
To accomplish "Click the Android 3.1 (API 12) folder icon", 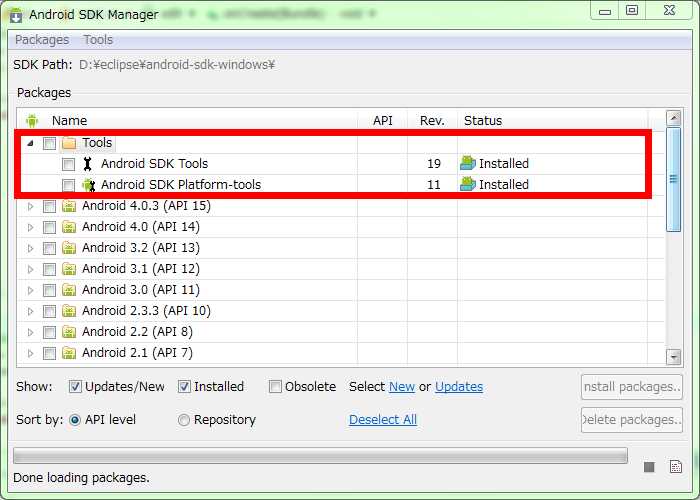I will [x=69, y=269].
